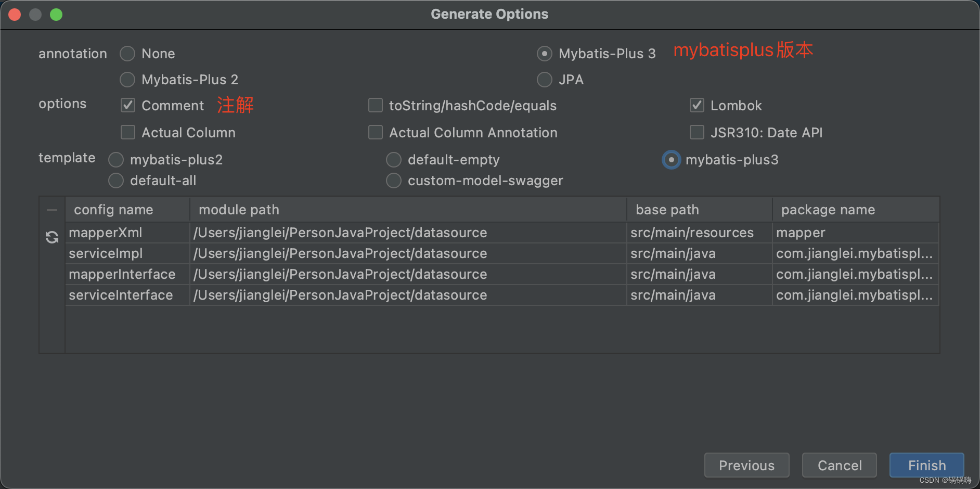Select the None annotation radio button

[x=127, y=54]
